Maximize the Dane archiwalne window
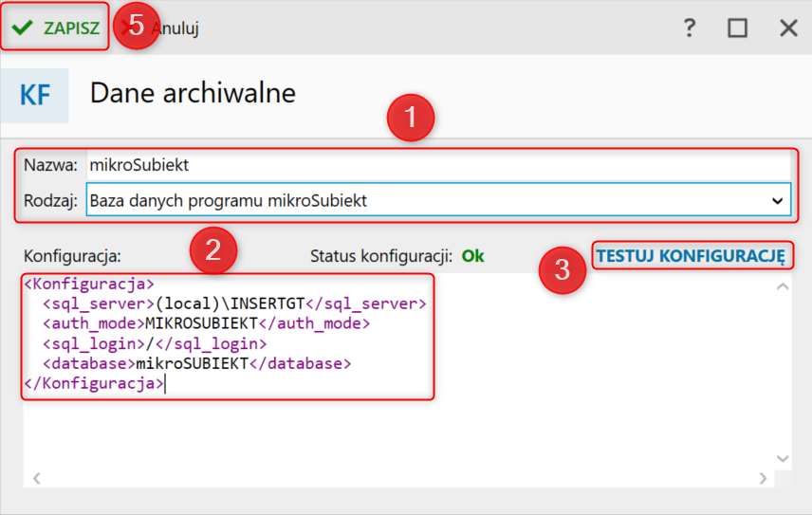 coord(737,28)
